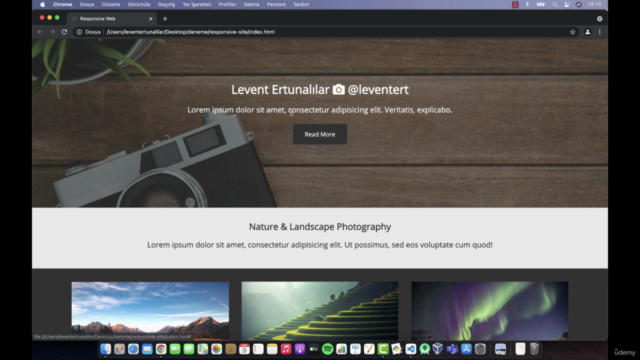Close the Responsive Web tab
This screenshot has height=360, width=640.
151,18
